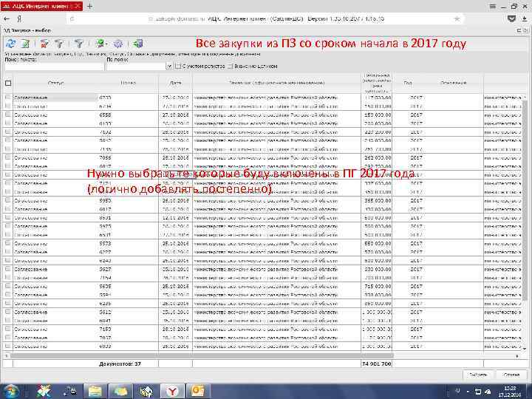Select the АЦК Интернет-клиент browser tab
532x399 pixels.
(41, 6)
